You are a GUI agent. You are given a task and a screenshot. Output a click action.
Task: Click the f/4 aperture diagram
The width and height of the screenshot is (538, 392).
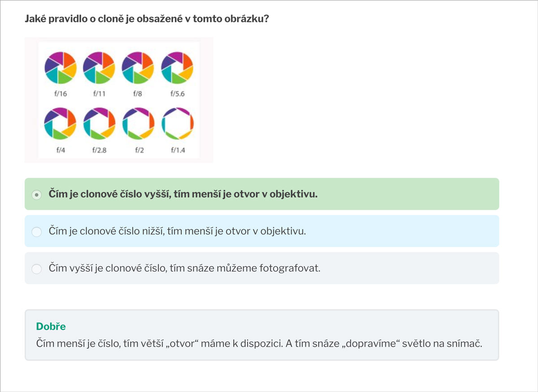click(61, 124)
